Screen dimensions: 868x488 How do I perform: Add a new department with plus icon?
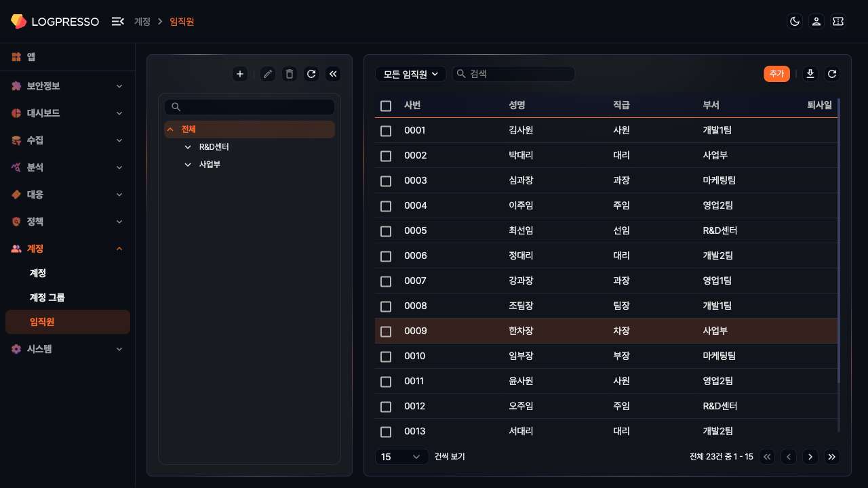(x=240, y=74)
